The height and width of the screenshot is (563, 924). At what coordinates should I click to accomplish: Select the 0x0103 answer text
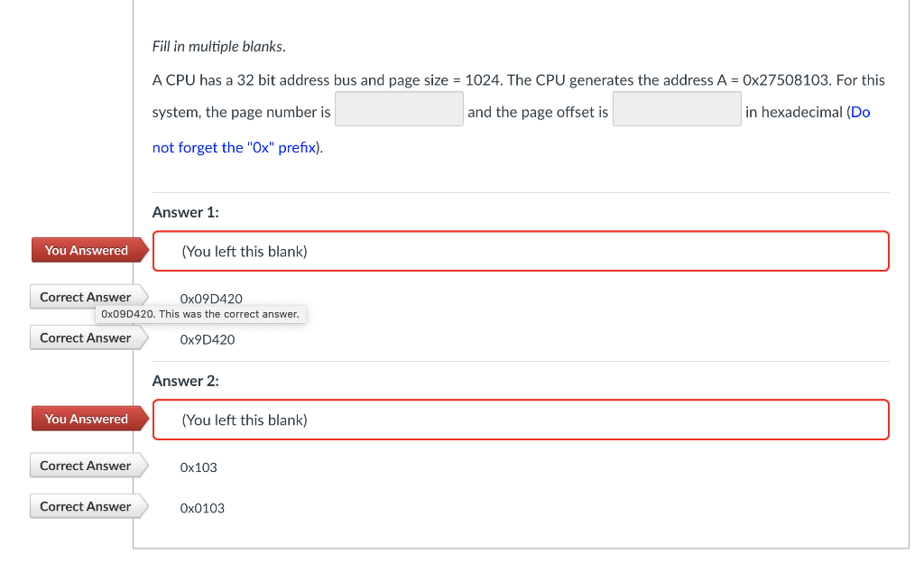[x=201, y=508]
